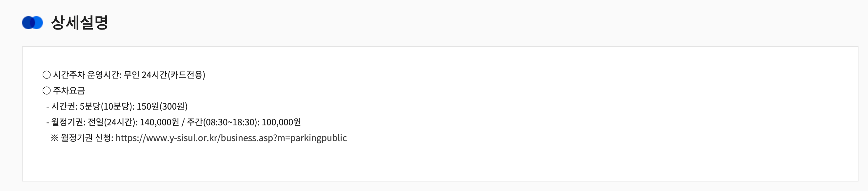Click the 주차요금 label text
Screen dimensions: 868x191
69,91
